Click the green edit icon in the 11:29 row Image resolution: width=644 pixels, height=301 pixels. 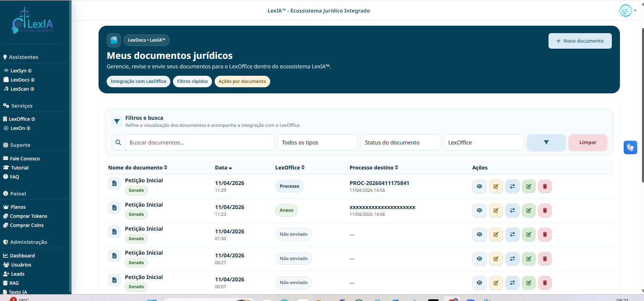coord(529,186)
